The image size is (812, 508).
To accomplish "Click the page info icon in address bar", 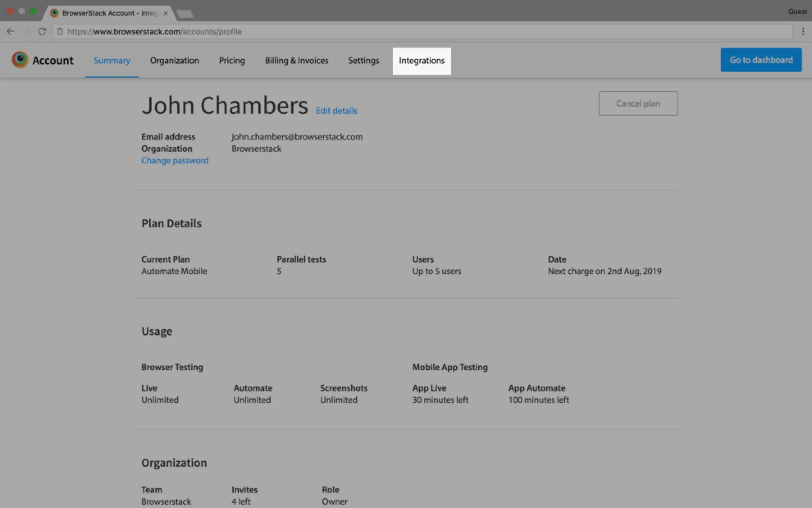I will [x=60, y=32].
